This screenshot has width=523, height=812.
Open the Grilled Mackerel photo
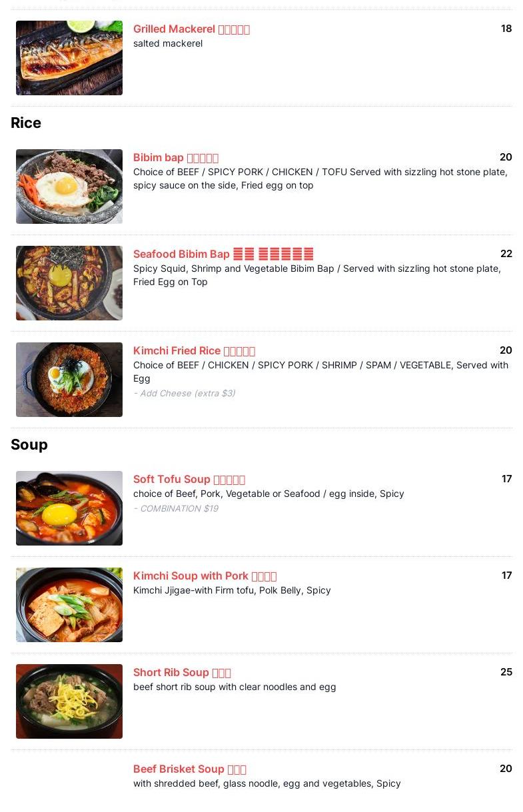click(x=69, y=58)
